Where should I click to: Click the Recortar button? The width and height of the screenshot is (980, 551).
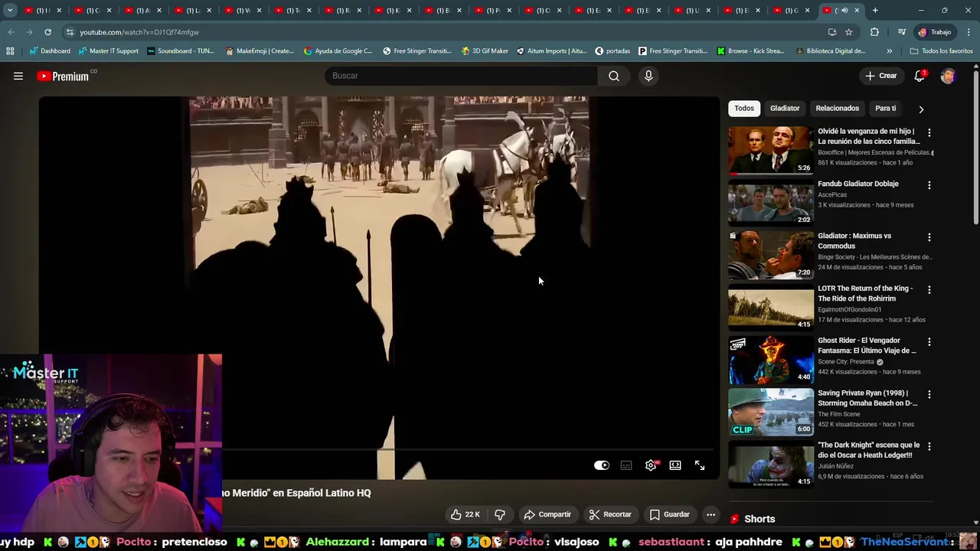click(x=610, y=514)
